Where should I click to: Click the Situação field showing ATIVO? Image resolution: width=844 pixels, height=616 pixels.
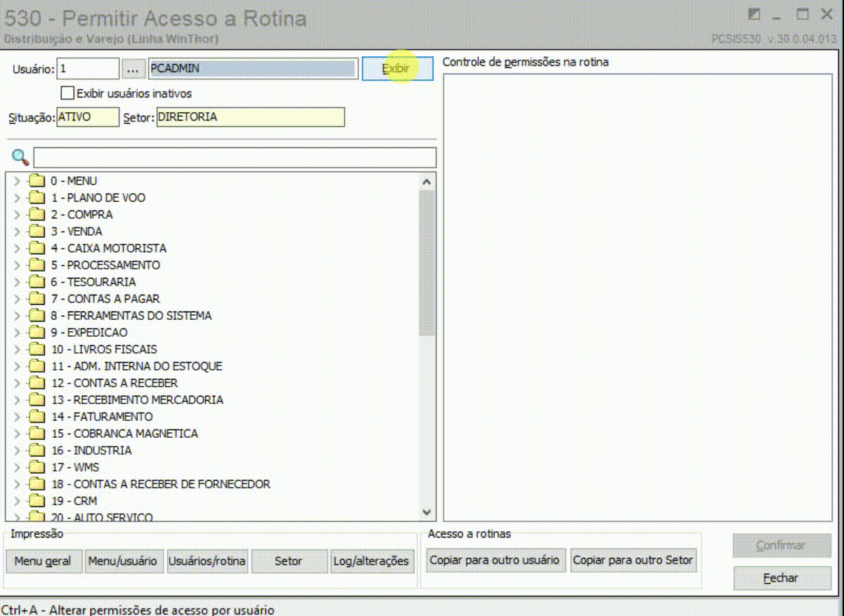coord(87,117)
